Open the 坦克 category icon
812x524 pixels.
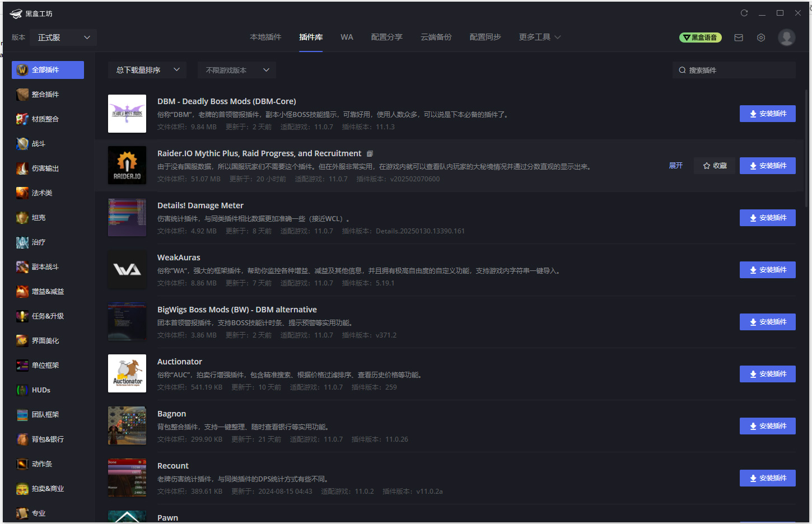pos(22,218)
